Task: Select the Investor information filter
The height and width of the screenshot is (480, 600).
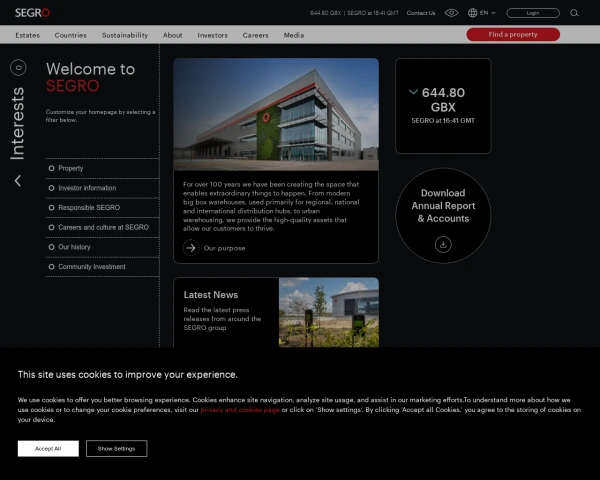Action: coord(102,188)
